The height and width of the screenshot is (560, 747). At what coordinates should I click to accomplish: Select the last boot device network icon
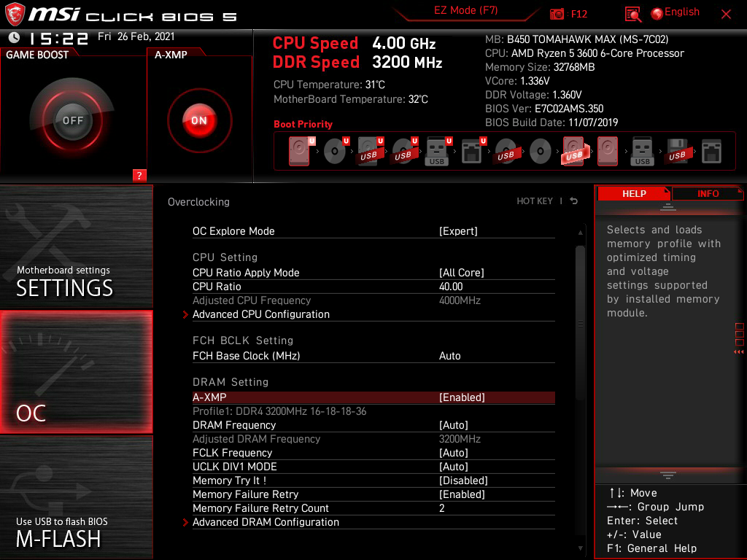click(x=711, y=152)
